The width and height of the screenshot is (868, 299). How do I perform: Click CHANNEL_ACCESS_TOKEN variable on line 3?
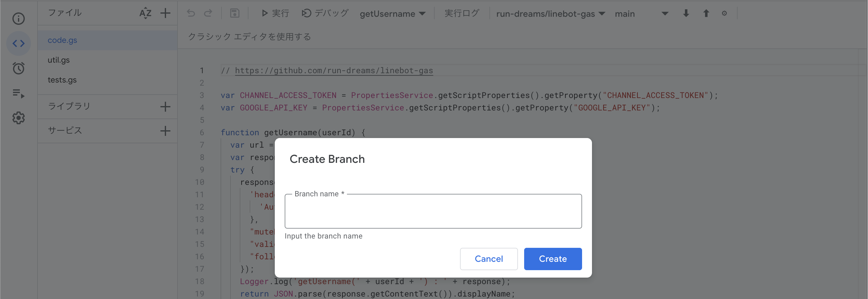coord(288,96)
